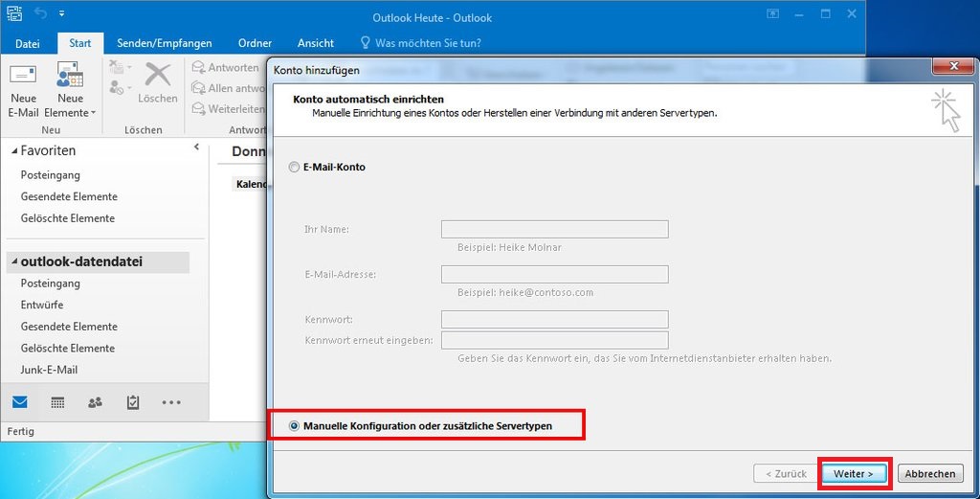Click the E-Mail-Adresse input field
The height and width of the screenshot is (499, 980).
pyautogui.click(x=554, y=274)
